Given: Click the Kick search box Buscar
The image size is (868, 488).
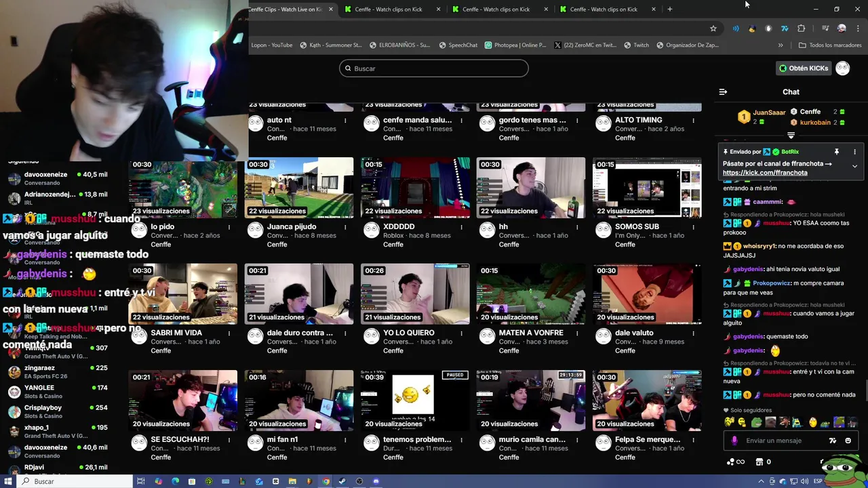Looking at the screenshot, I should [x=434, y=68].
